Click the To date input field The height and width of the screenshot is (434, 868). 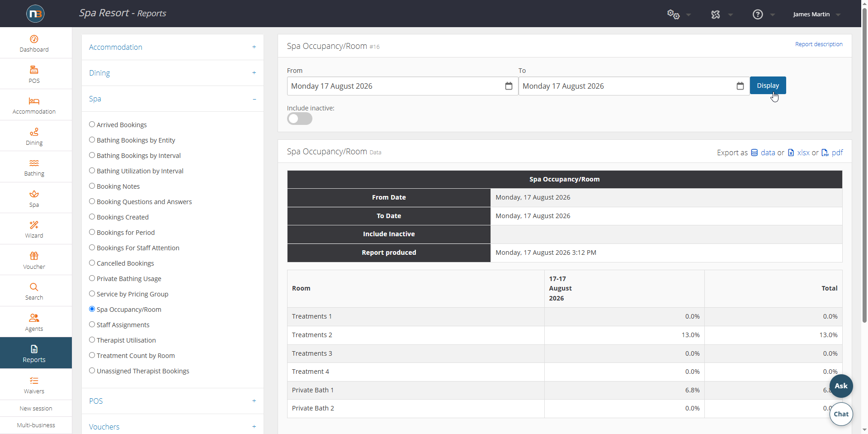[634, 86]
